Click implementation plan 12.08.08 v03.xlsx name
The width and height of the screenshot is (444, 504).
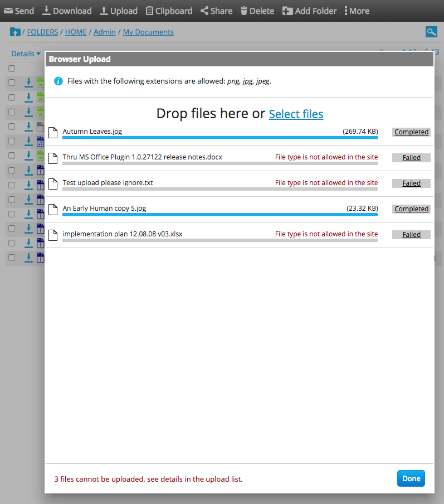click(123, 234)
